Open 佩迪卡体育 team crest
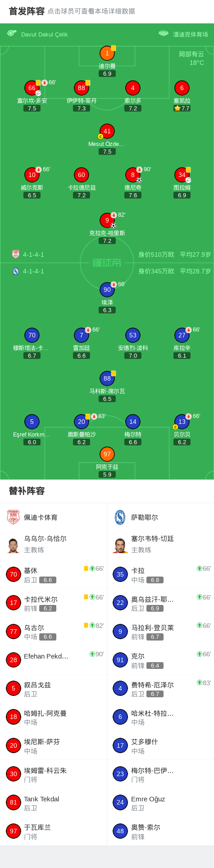 click(x=14, y=517)
